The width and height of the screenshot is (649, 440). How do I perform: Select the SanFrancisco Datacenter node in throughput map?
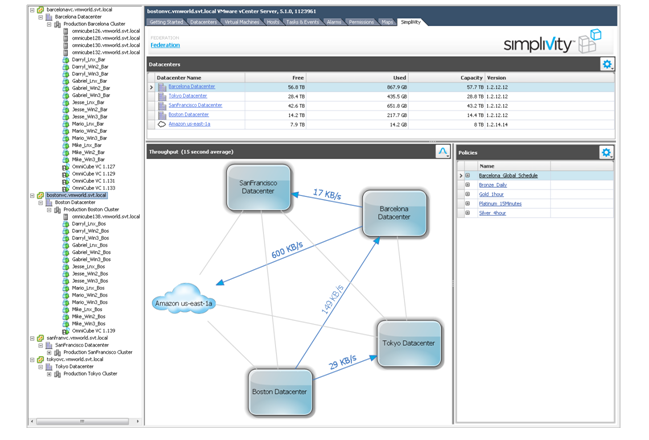258,187
